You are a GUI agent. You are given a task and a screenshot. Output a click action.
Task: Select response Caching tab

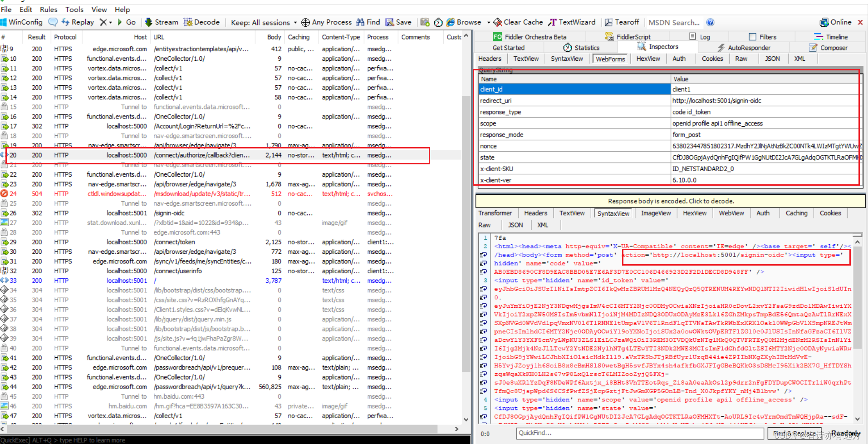pyautogui.click(x=796, y=213)
